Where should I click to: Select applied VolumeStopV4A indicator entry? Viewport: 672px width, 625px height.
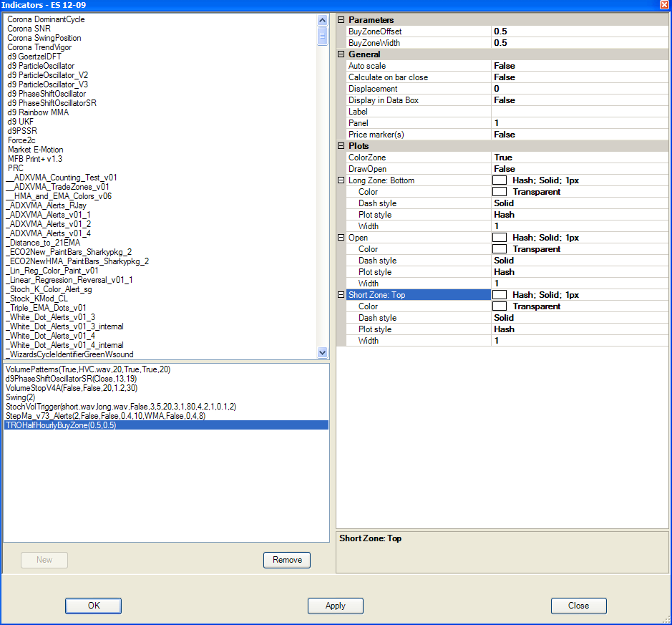coord(72,388)
